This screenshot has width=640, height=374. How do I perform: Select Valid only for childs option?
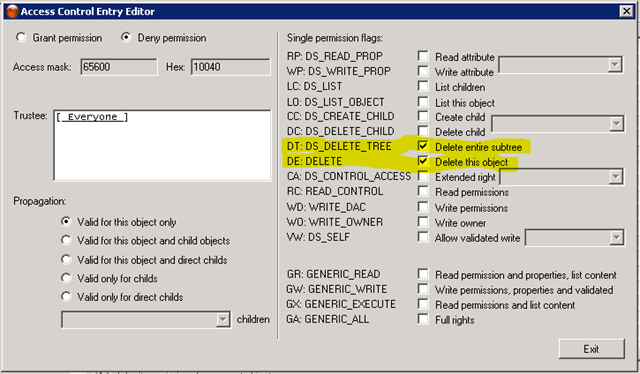[66, 278]
